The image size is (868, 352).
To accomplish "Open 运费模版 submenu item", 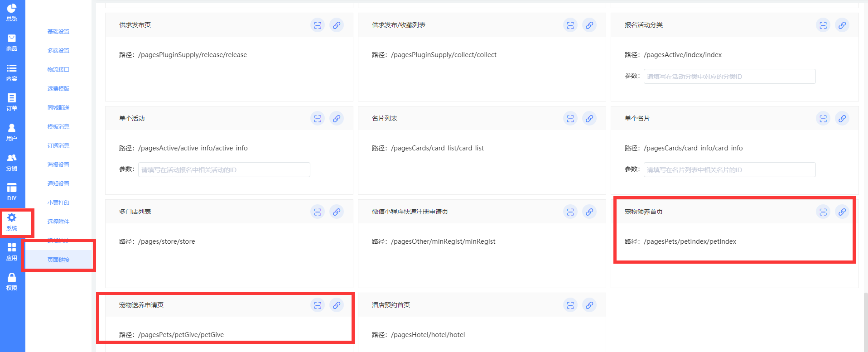I will pos(58,89).
